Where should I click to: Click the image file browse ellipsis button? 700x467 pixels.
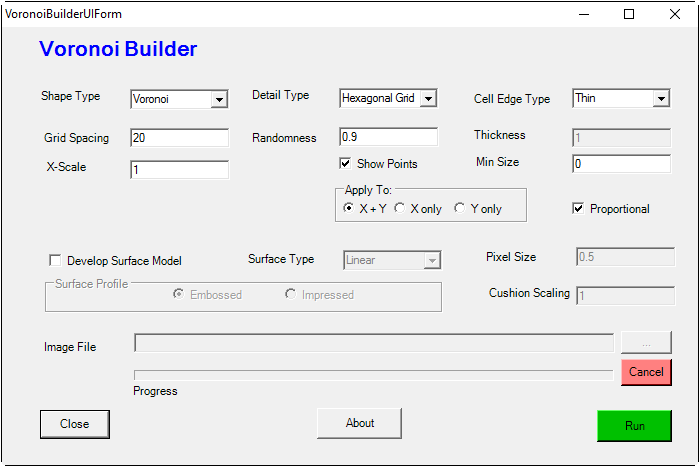[646, 343]
